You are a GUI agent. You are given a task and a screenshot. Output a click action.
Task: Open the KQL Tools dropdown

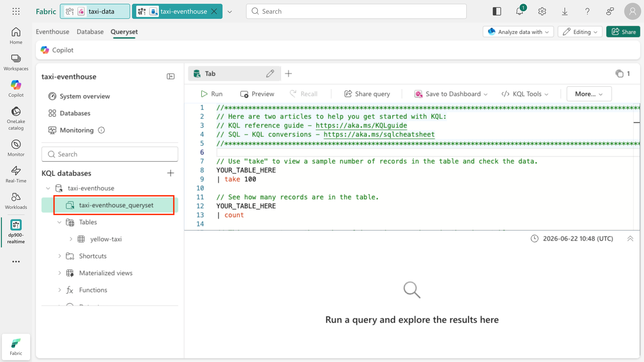click(x=525, y=94)
